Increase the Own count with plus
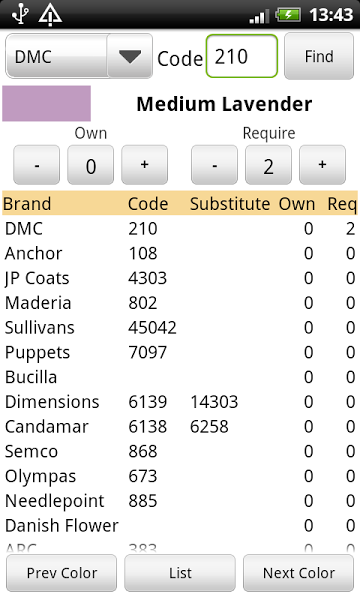The height and width of the screenshot is (600, 360). (144, 165)
